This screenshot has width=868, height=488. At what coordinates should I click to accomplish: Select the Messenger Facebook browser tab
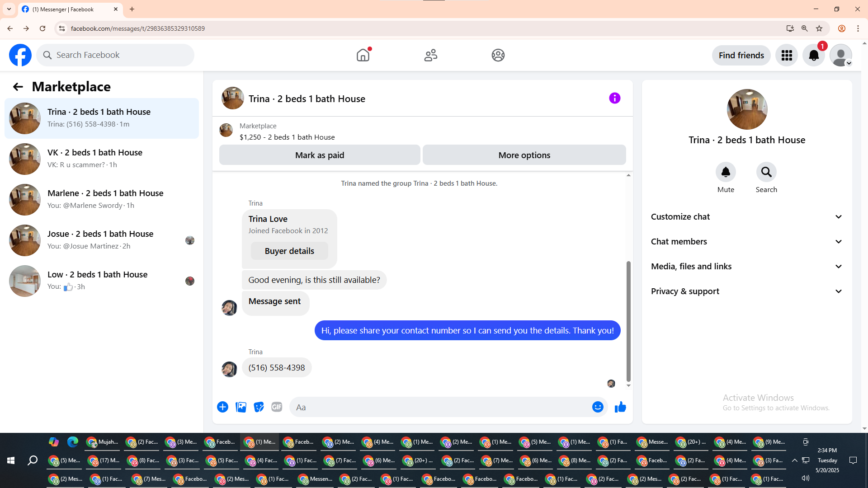click(70, 9)
